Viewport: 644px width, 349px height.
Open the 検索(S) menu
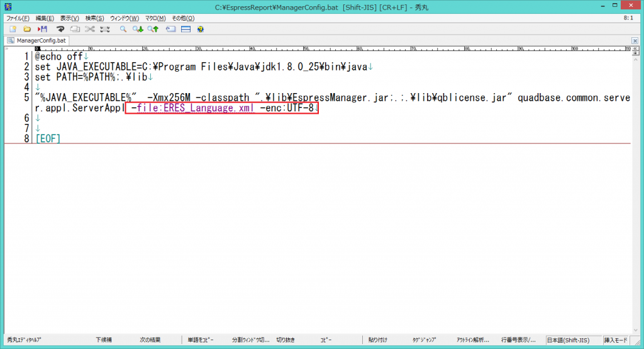coord(94,18)
